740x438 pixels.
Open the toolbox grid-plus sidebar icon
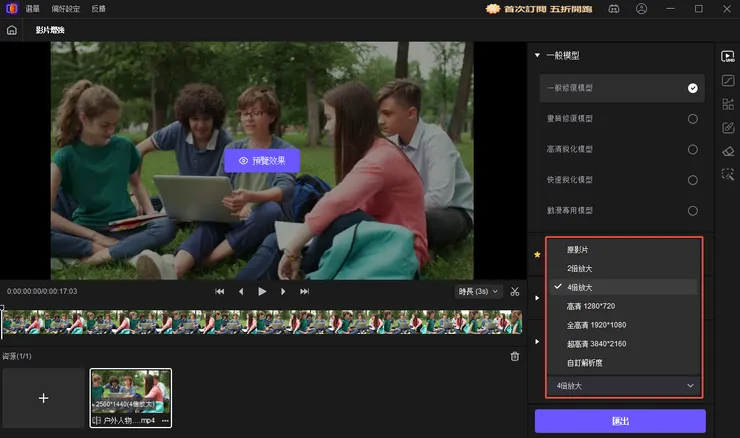pyautogui.click(x=728, y=104)
